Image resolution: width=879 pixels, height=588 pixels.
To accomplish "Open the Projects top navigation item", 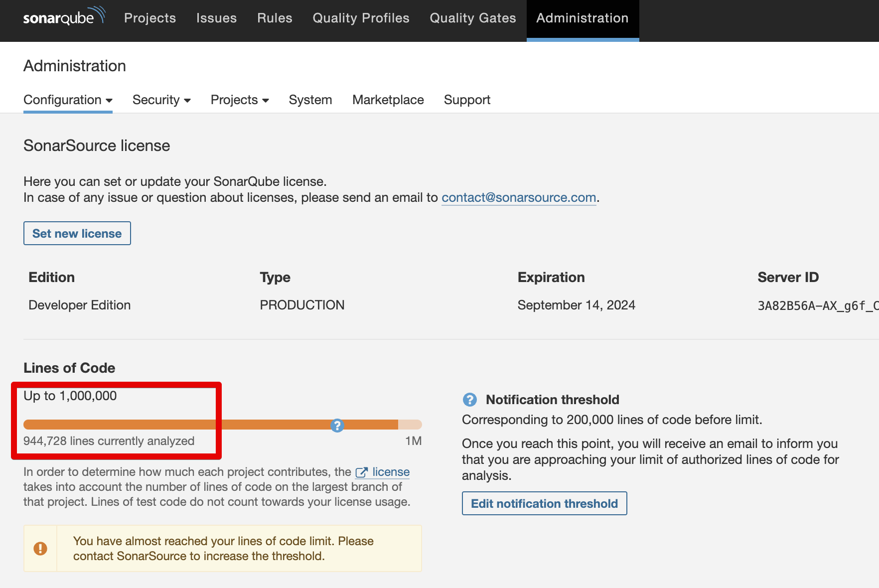I will (150, 18).
